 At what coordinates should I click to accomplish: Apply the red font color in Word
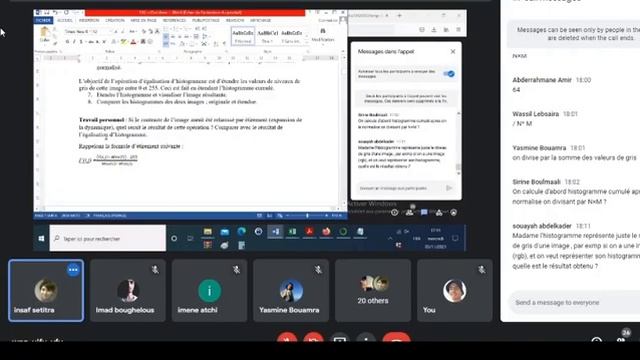(133, 42)
